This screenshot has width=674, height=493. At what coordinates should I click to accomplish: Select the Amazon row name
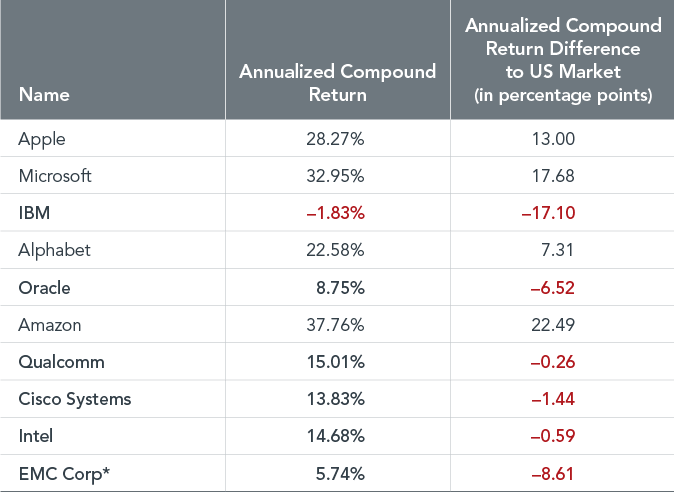click(x=50, y=324)
